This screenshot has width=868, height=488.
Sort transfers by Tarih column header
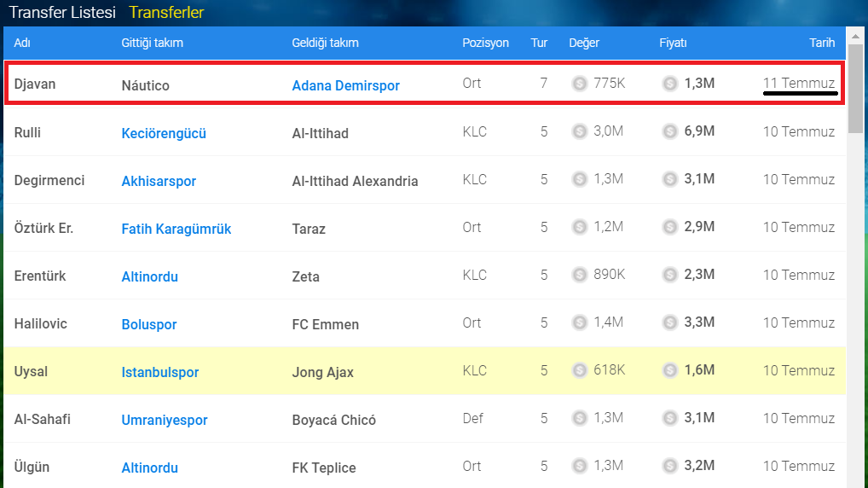[x=822, y=43]
